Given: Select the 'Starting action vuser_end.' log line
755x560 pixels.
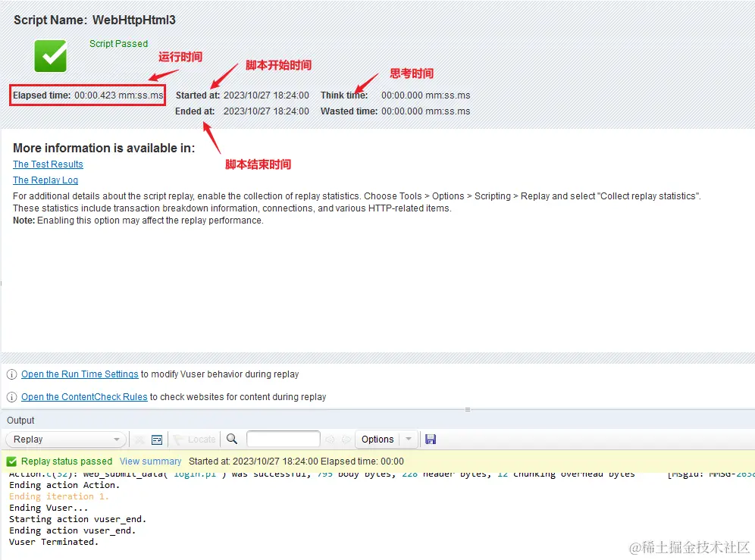Looking at the screenshot, I should tap(77, 519).
